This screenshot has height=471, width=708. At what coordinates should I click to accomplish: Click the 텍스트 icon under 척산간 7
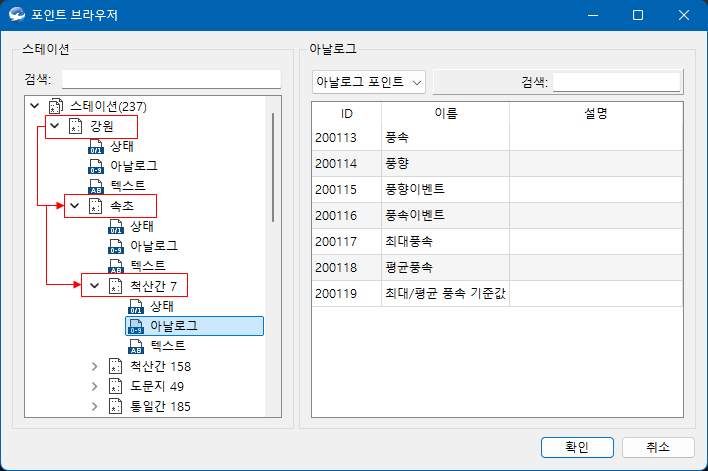click(x=135, y=346)
